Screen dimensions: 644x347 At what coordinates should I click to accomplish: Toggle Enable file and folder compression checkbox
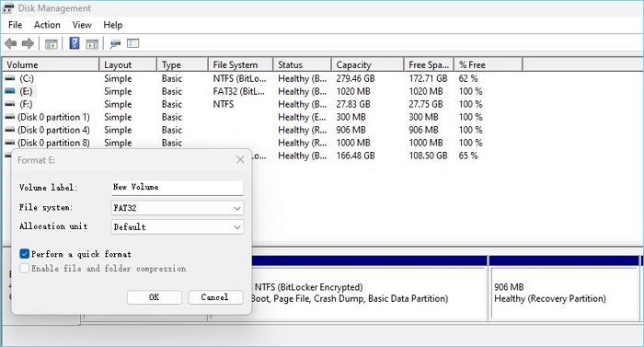(x=24, y=268)
